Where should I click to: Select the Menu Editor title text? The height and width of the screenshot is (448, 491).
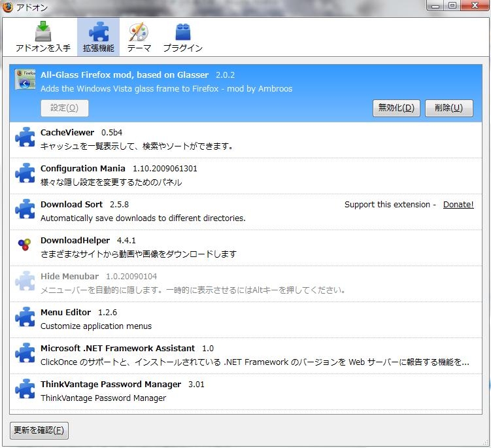tap(66, 313)
